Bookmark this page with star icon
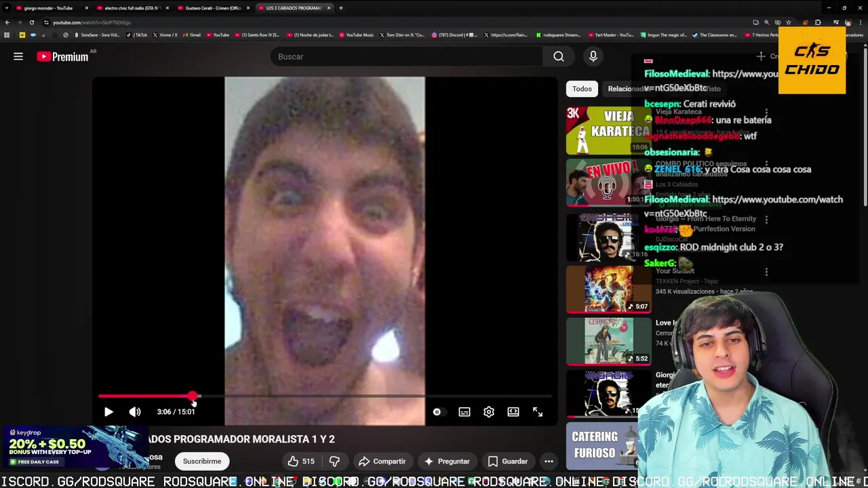 (789, 22)
